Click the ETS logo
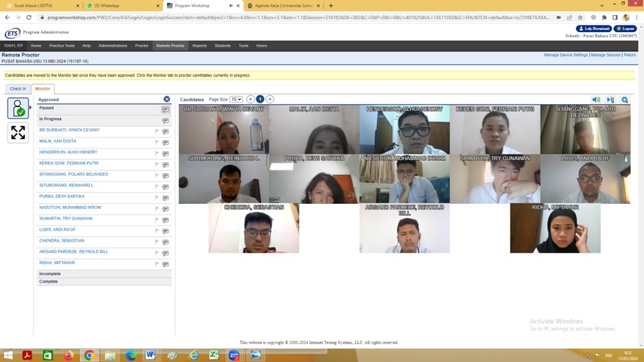 (12, 34)
